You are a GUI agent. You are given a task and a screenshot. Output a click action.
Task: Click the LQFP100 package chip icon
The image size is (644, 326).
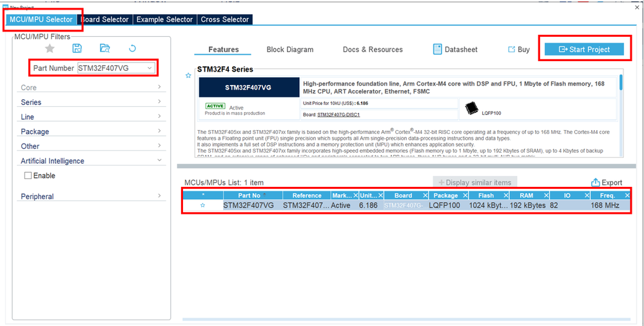[471, 109]
